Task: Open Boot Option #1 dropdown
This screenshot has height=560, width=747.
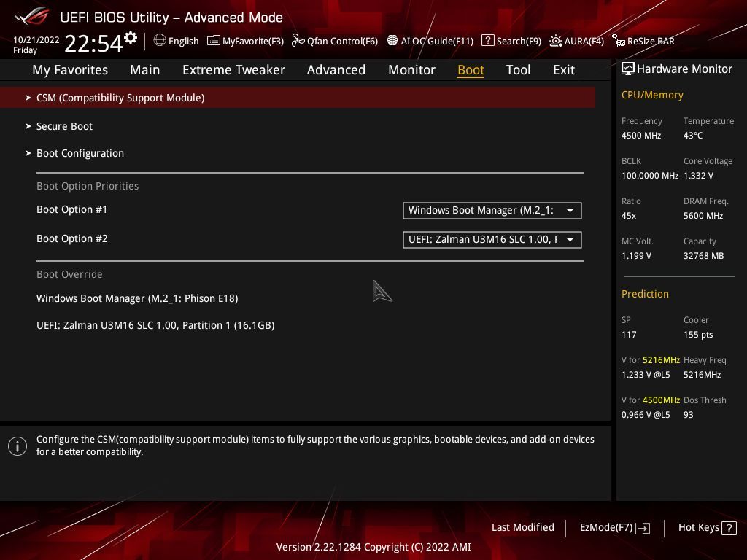Action: click(x=492, y=211)
